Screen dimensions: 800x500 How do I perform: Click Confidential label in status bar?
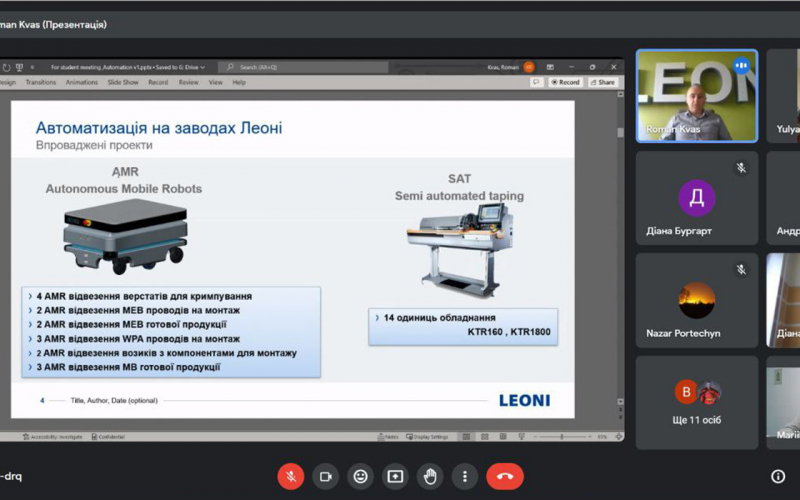108,437
